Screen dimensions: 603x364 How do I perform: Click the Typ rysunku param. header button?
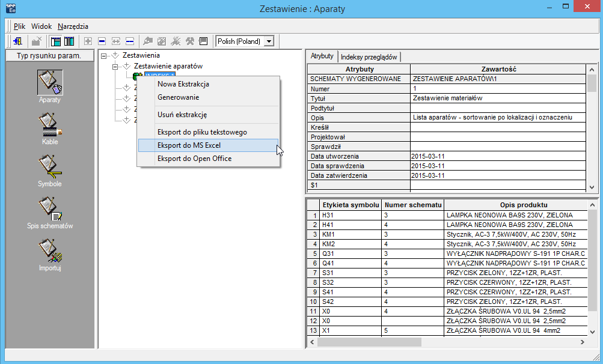50,56
